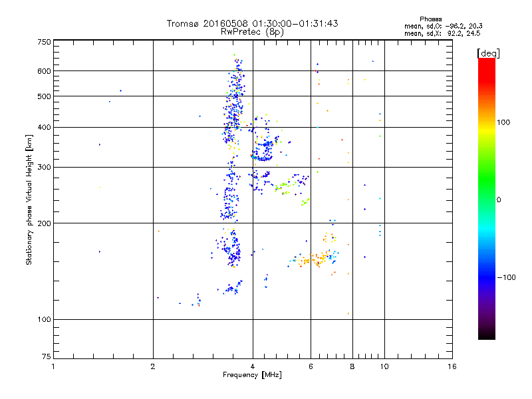Click the y-axis tick label "400"

[x=44, y=128]
